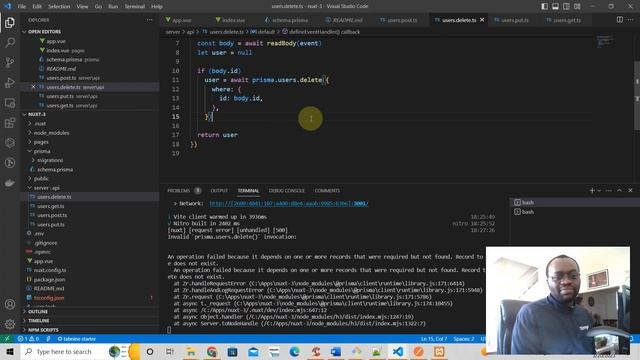Toggle the bottom panel layout button
The image size is (640, 360).
(556, 6)
